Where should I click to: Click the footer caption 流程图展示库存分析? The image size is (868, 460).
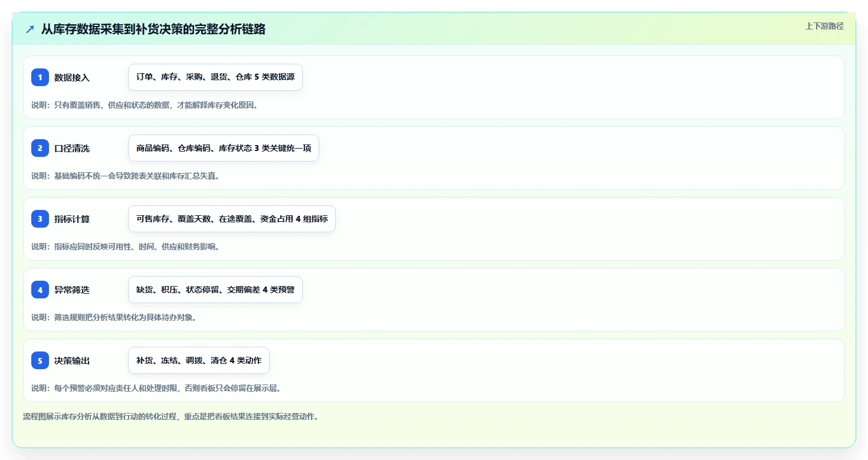171,416
